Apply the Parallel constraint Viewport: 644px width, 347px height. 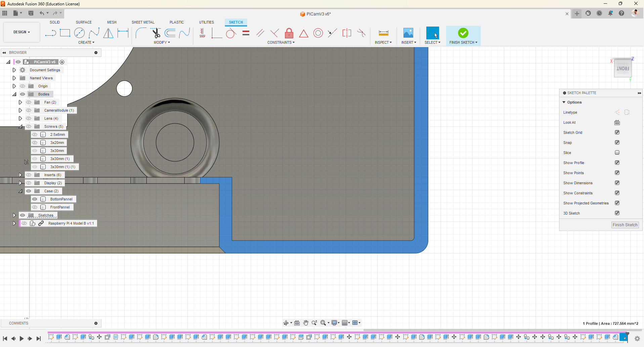click(x=260, y=33)
